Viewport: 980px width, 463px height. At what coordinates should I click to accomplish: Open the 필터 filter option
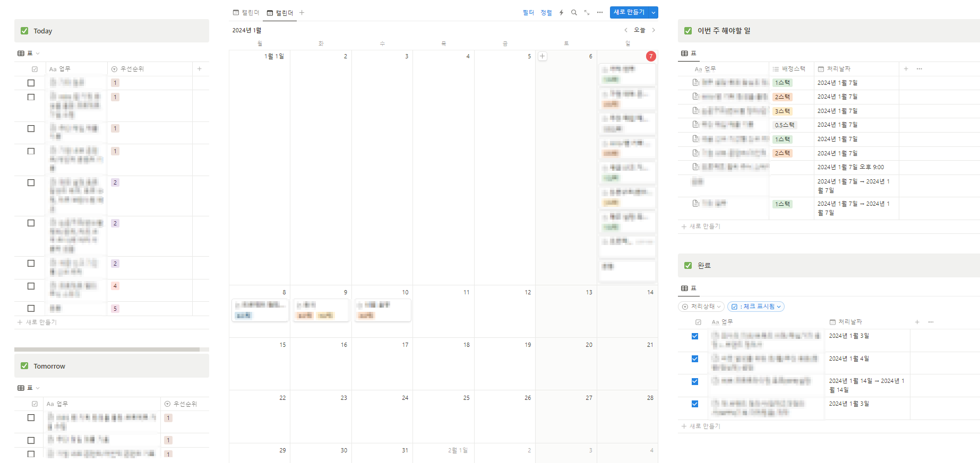528,13
